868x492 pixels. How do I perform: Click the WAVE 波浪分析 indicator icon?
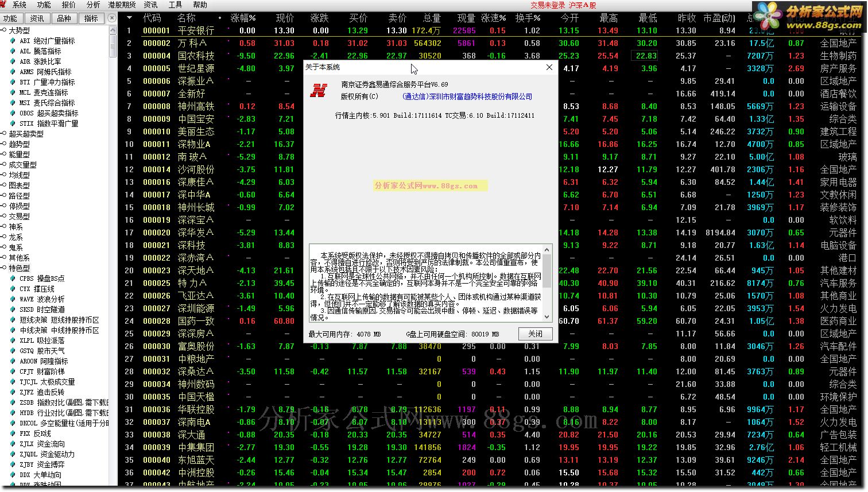click(x=13, y=299)
